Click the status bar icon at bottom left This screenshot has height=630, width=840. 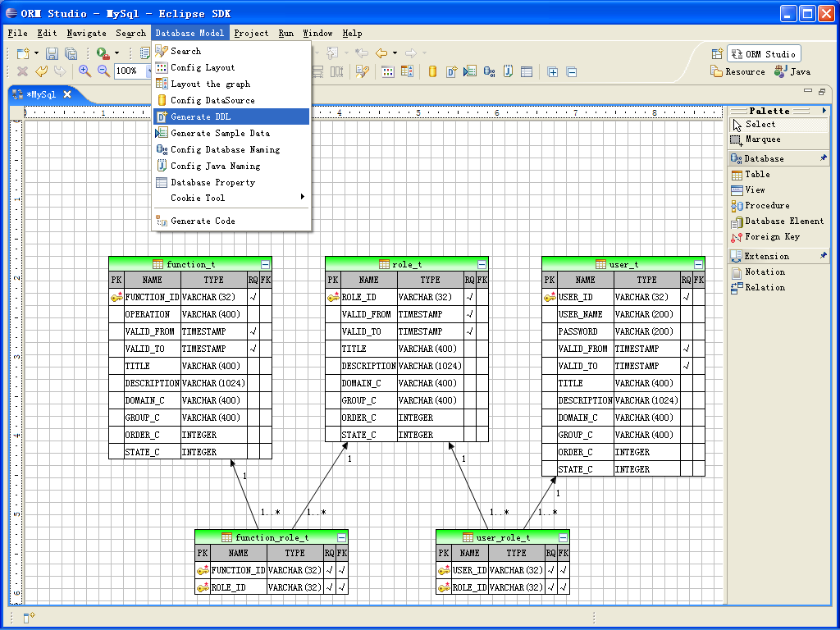coord(30,617)
